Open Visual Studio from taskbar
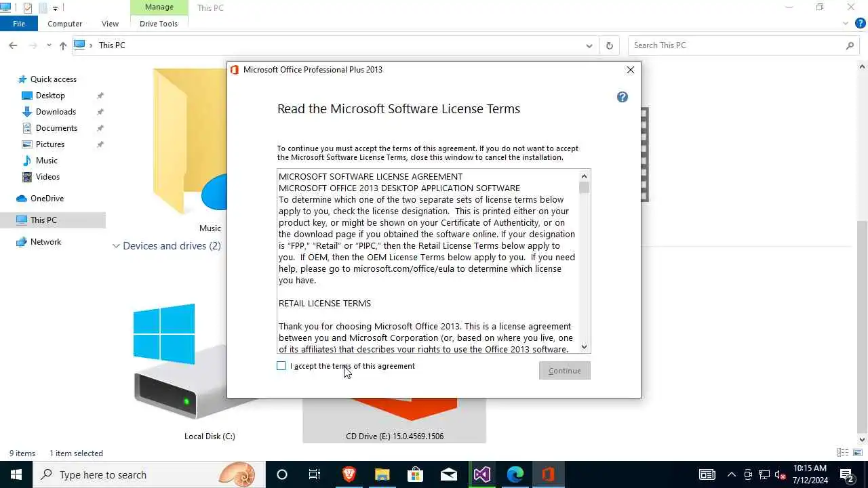This screenshot has height=488, width=868. [x=482, y=474]
